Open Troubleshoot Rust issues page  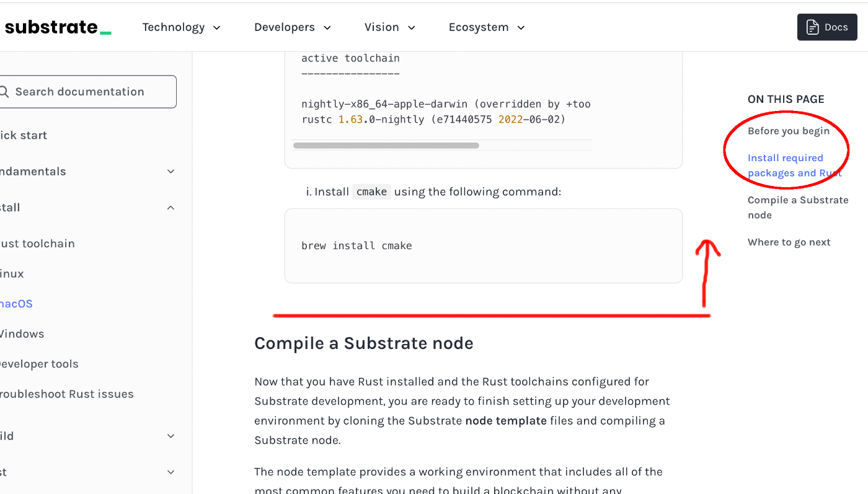[66, 394]
